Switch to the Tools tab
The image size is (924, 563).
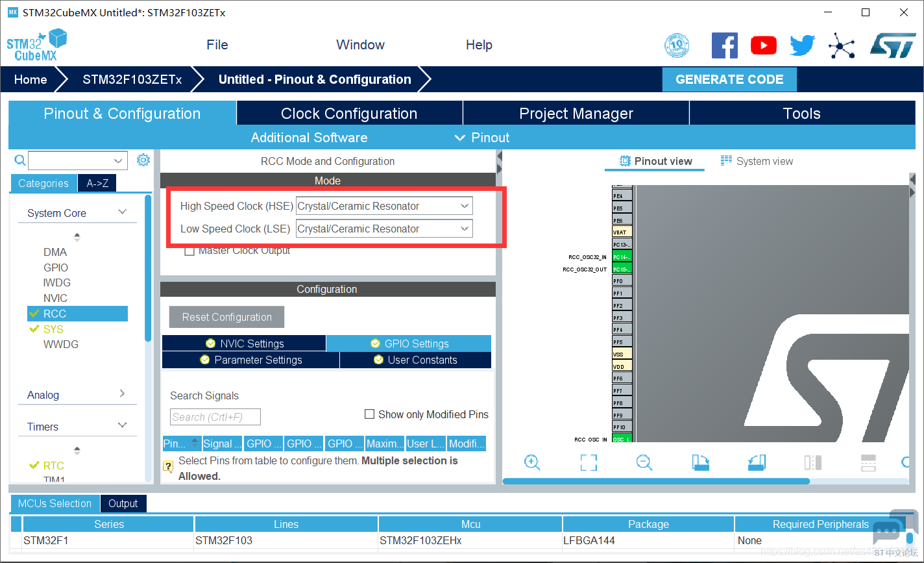[802, 113]
